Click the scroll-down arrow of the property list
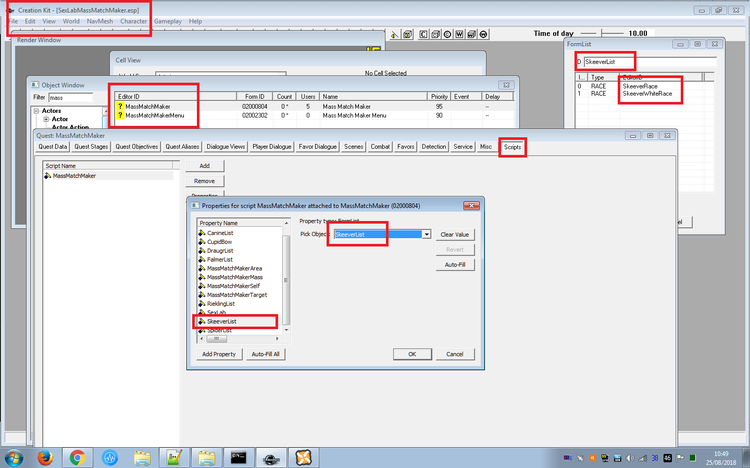750x468 pixels. click(286, 330)
